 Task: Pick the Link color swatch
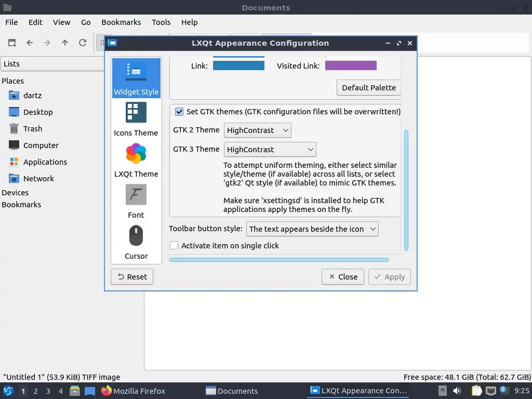pyautogui.click(x=238, y=65)
